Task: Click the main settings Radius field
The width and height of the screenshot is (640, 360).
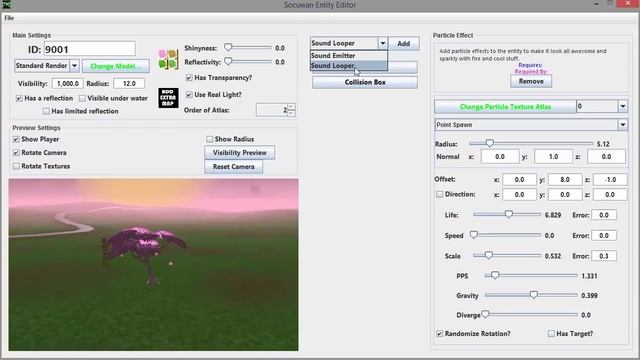Action: tap(129, 84)
